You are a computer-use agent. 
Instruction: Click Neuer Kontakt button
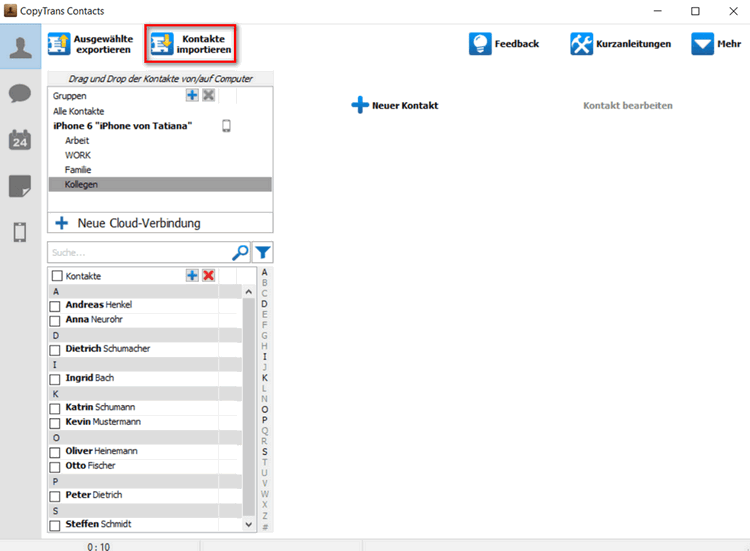395,105
